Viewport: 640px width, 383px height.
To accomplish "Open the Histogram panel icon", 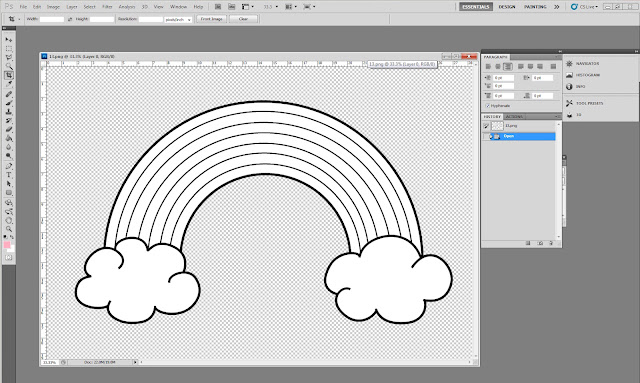I will [569, 75].
